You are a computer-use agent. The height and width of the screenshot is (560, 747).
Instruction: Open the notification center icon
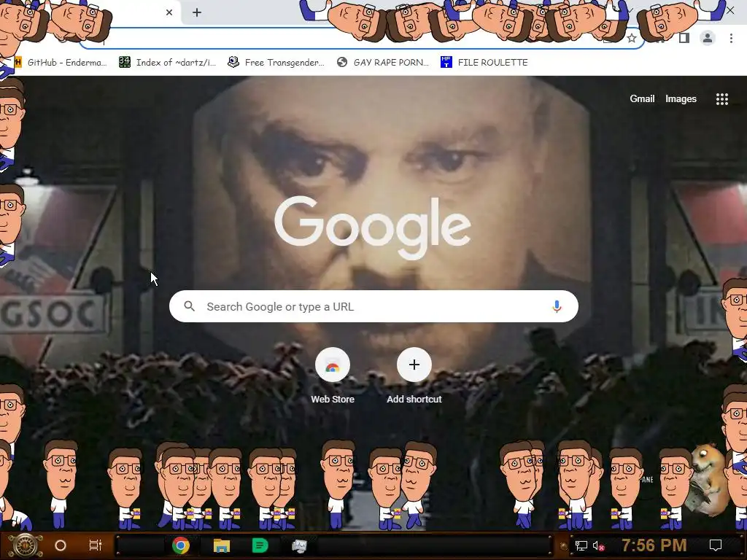coord(716,545)
